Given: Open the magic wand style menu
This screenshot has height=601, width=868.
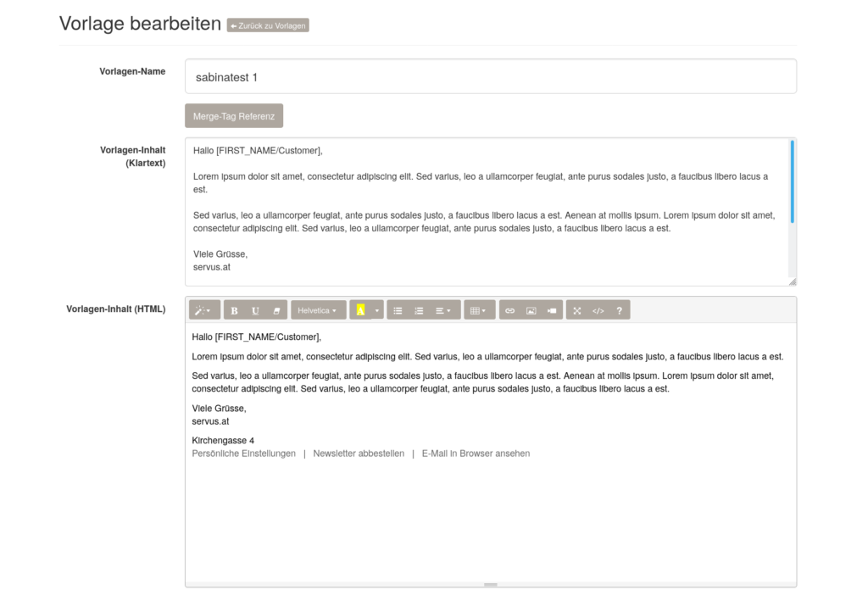Looking at the screenshot, I should pyautogui.click(x=204, y=310).
